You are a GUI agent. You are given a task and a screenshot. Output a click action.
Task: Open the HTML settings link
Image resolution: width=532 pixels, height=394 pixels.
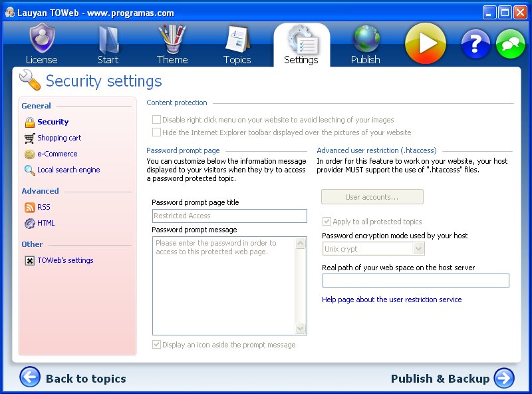coord(46,223)
